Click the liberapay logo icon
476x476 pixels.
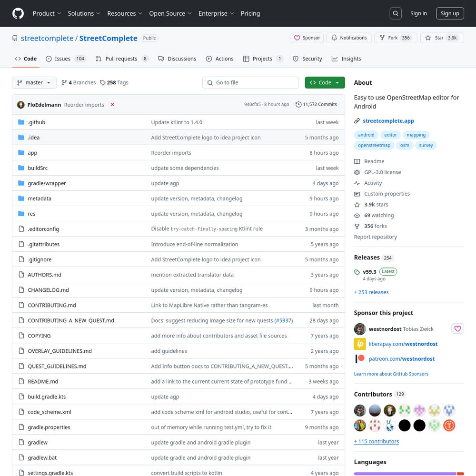point(360,344)
